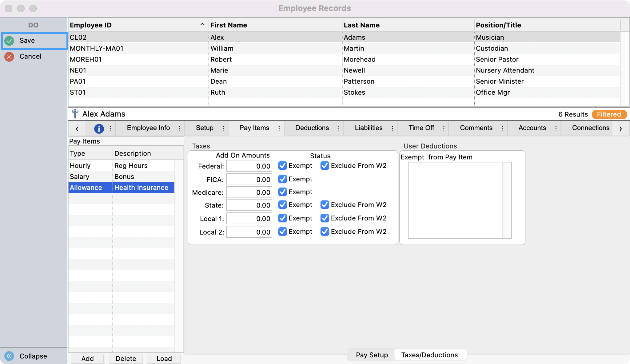Click the blue Collapse double-arrow icon
630x364 pixels.
point(10,356)
